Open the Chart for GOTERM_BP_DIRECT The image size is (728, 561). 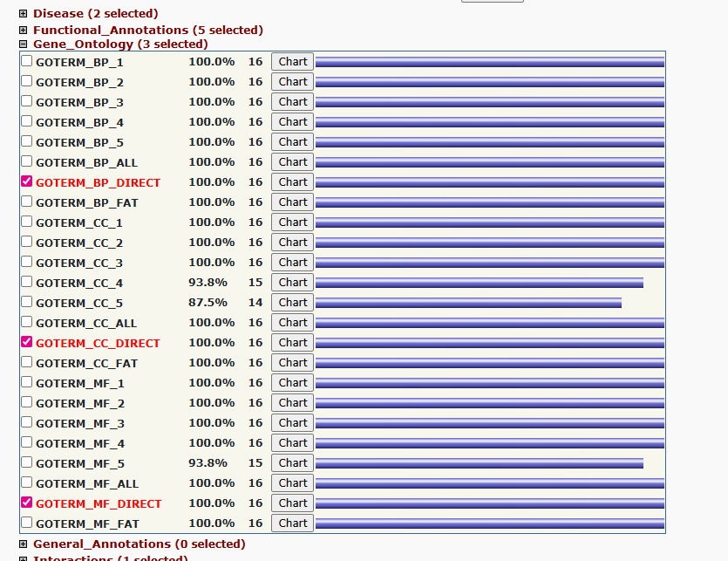coord(292,182)
